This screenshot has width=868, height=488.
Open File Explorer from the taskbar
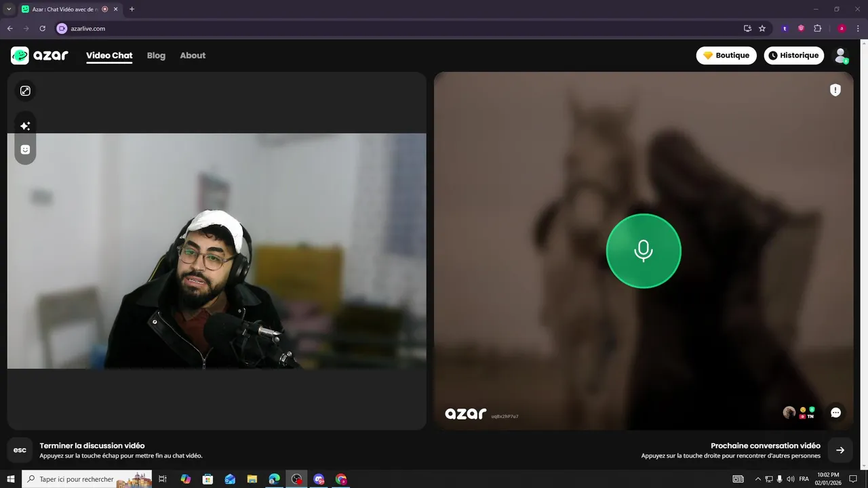252,479
